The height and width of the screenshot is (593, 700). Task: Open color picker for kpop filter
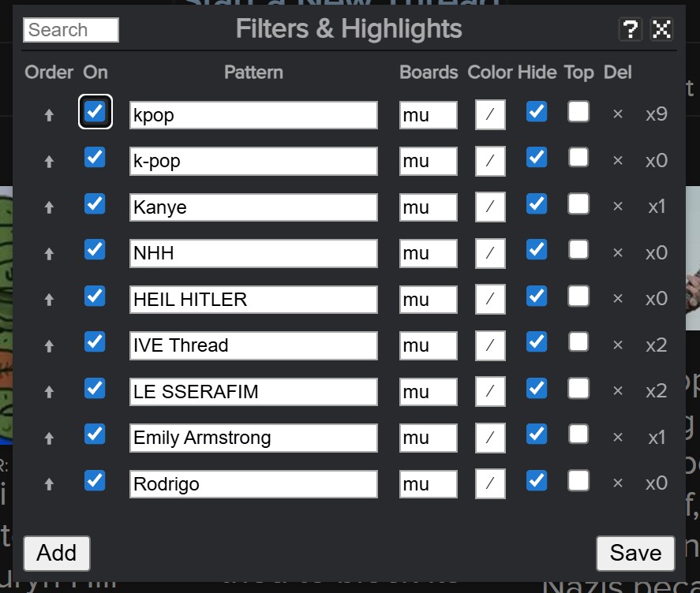490,114
